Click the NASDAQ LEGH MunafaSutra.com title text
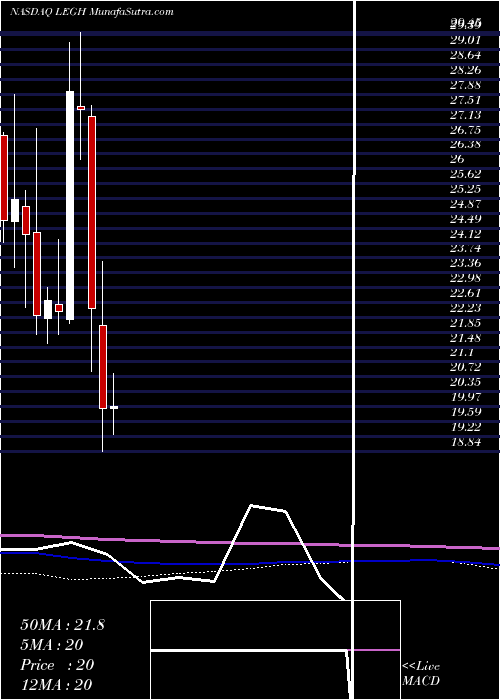 click(x=92, y=12)
